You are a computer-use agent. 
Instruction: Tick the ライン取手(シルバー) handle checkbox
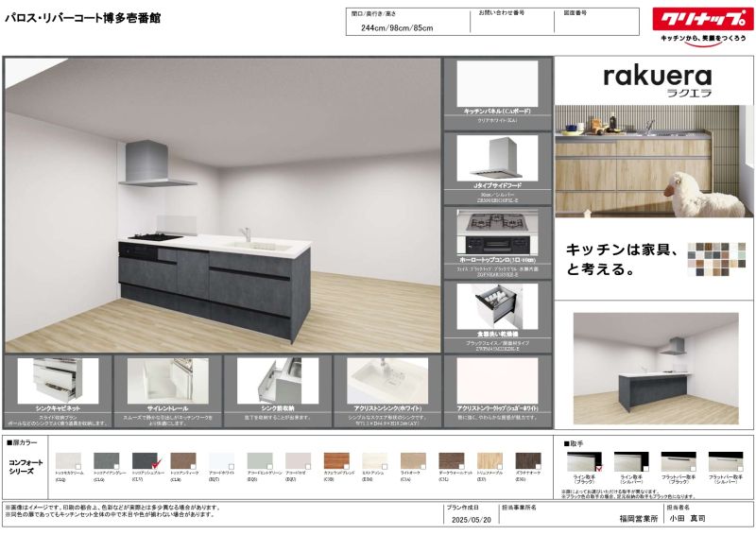pos(645,469)
